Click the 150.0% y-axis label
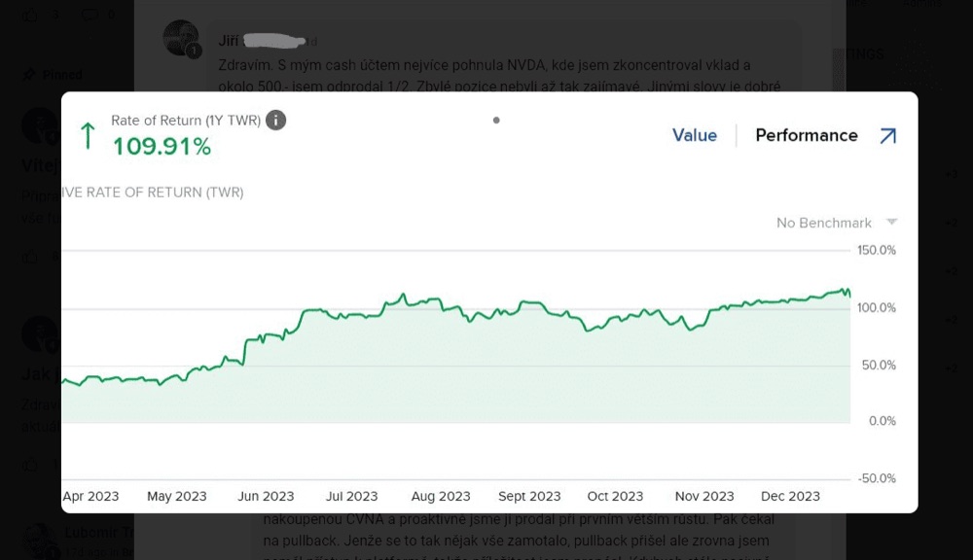The width and height of the screenshot is (973, 560). click(877, 250)
